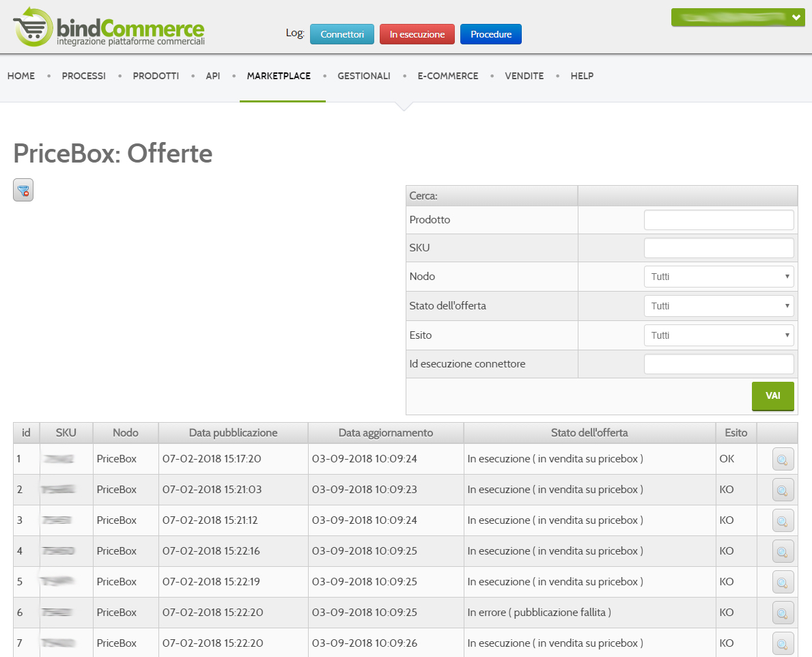Open details magnifier for offer row 4
The height and width of the screenshot is (657, 812).
click(x=783, y=551)
